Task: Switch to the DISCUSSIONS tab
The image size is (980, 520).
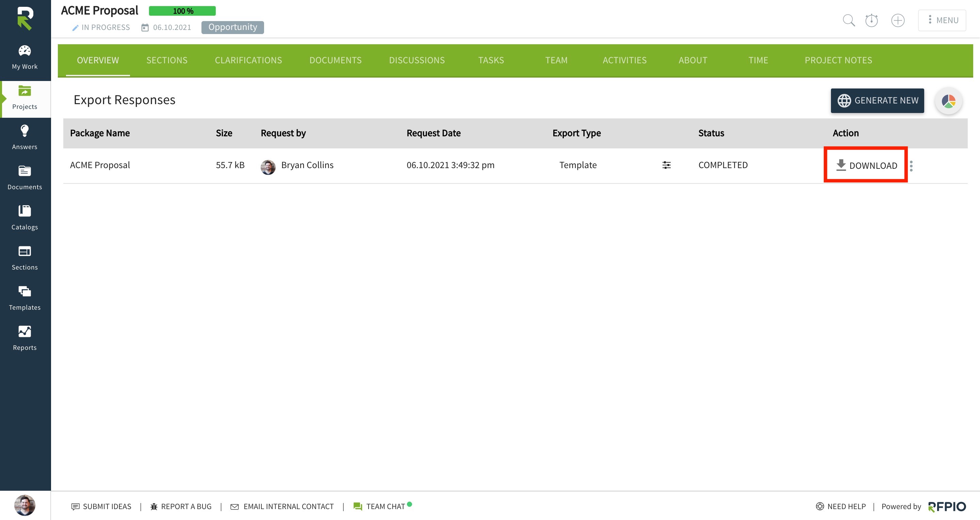Action: coord(416,60)
